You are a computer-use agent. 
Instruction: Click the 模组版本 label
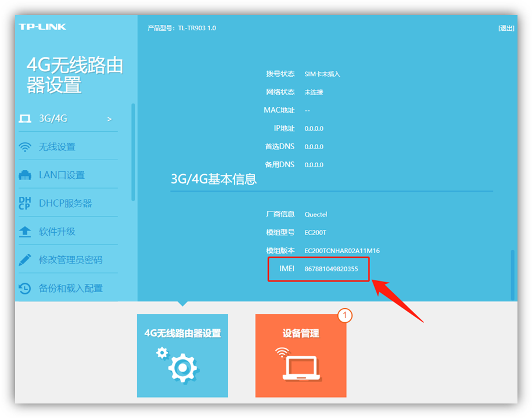click(x=281, y=251)
